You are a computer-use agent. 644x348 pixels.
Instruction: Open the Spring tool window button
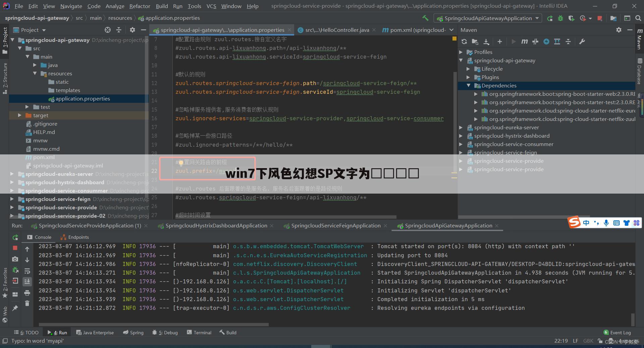point(133,333)
